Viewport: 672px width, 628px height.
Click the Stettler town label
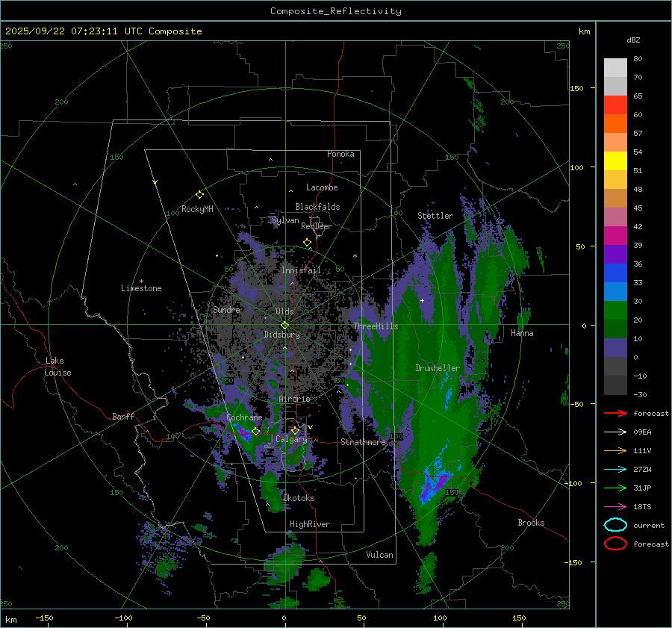pos(435,216)
